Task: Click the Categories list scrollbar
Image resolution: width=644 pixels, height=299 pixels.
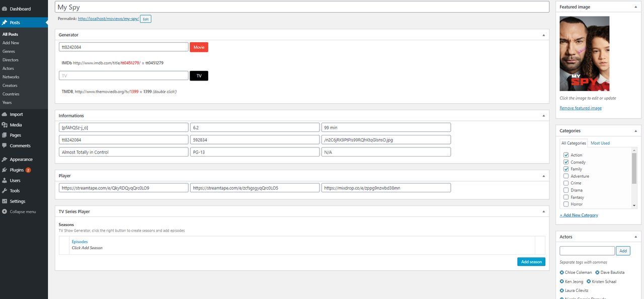Action: tap(634, 169)
